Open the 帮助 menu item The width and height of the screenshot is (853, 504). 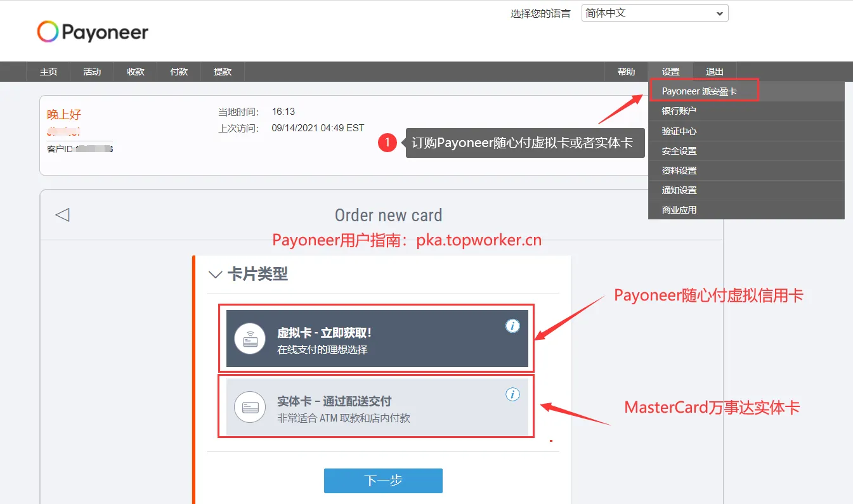coord(626,72)
